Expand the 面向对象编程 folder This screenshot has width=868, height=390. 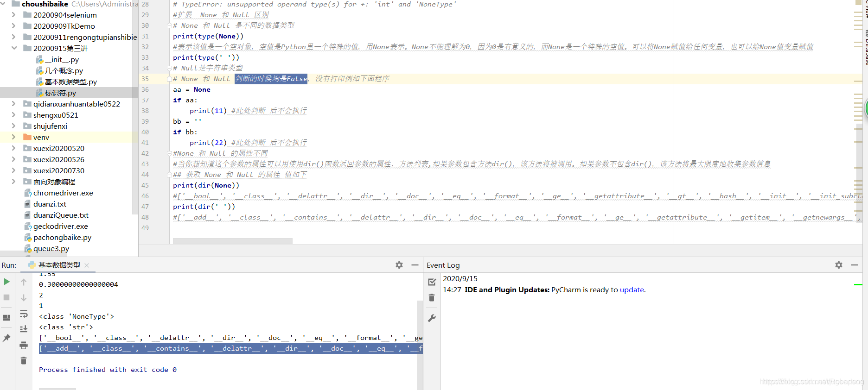pos(13,182)
